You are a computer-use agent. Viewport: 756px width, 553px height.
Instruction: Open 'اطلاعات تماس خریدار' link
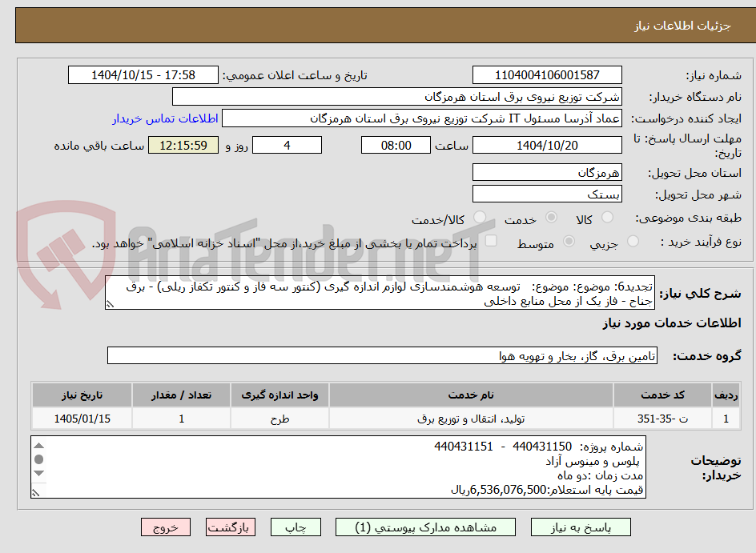165,118
